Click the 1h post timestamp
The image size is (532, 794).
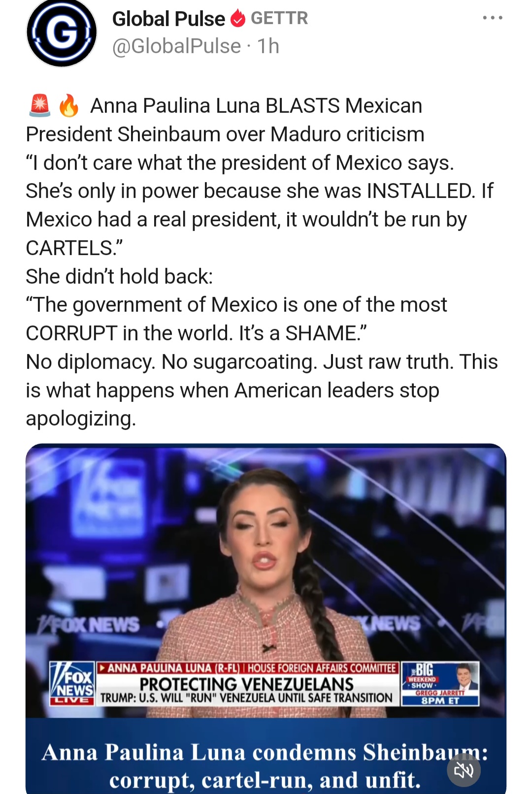(x=268, y=46)
